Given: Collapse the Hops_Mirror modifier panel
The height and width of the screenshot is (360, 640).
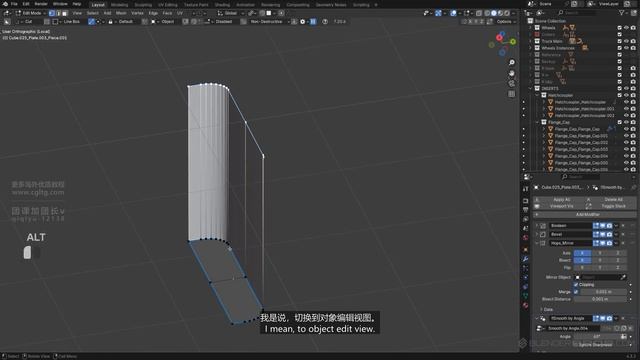Looking at the screenshot, I should coord(537,243).
